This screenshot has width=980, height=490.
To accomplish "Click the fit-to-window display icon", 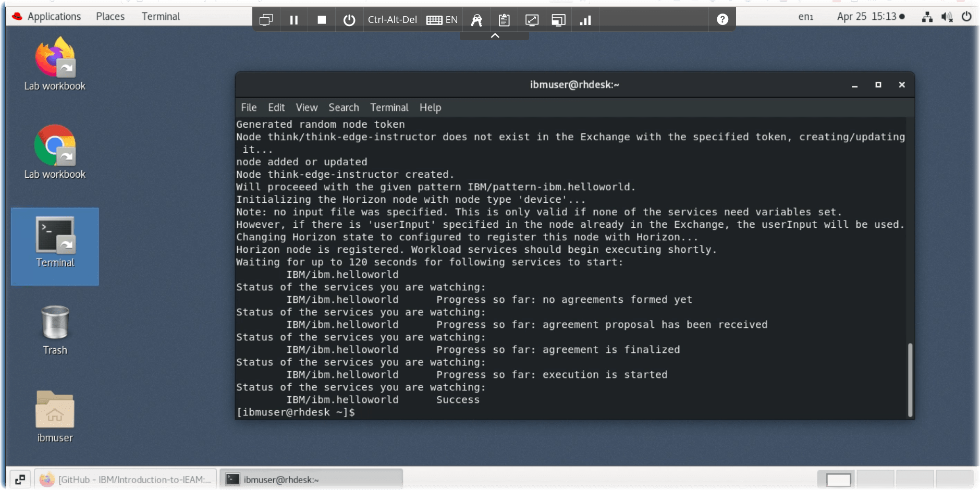I will click(x=558, y=20).
